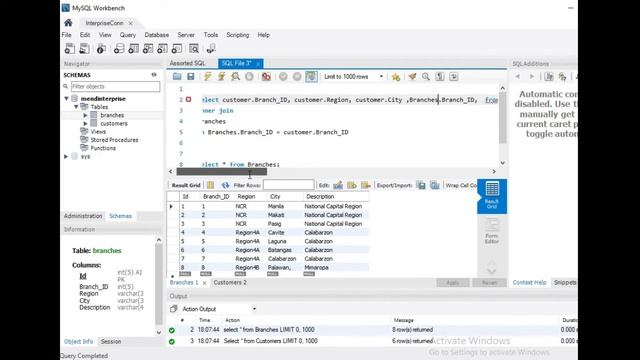
Task: Click the Revert button
Action: (489, 282)
